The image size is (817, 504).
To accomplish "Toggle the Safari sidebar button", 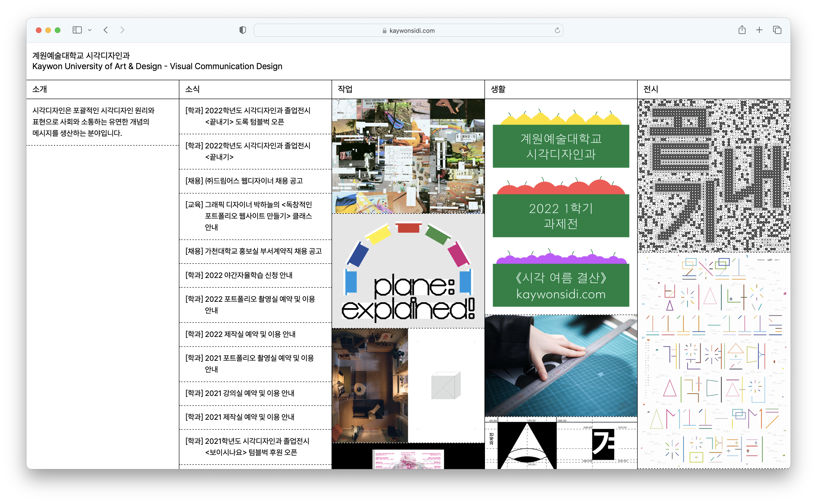I will pos(77,30).
